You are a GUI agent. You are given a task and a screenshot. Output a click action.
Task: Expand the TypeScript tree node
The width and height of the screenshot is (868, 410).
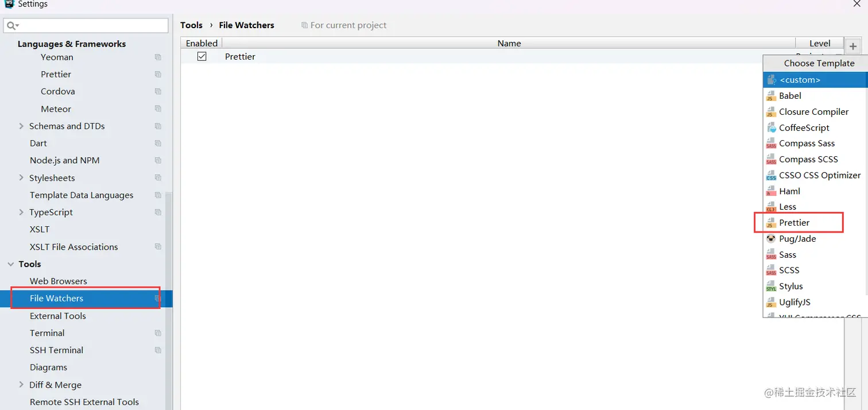pos(21,212)
